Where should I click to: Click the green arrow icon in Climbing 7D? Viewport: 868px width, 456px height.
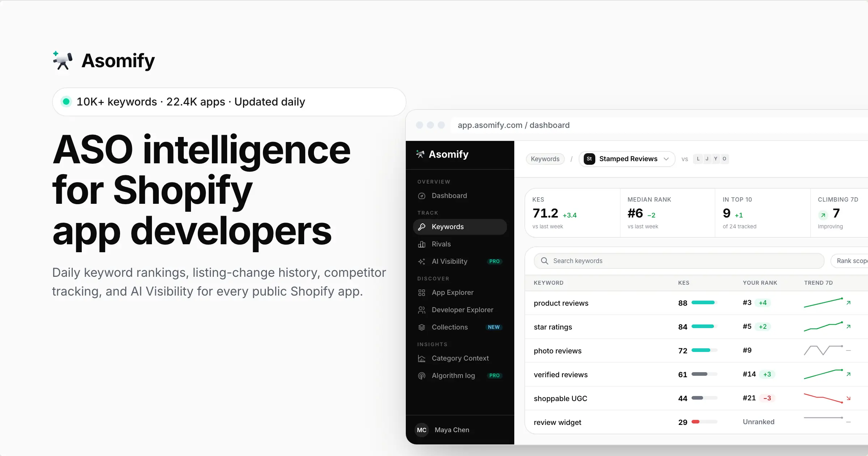(x=823, y=215)
